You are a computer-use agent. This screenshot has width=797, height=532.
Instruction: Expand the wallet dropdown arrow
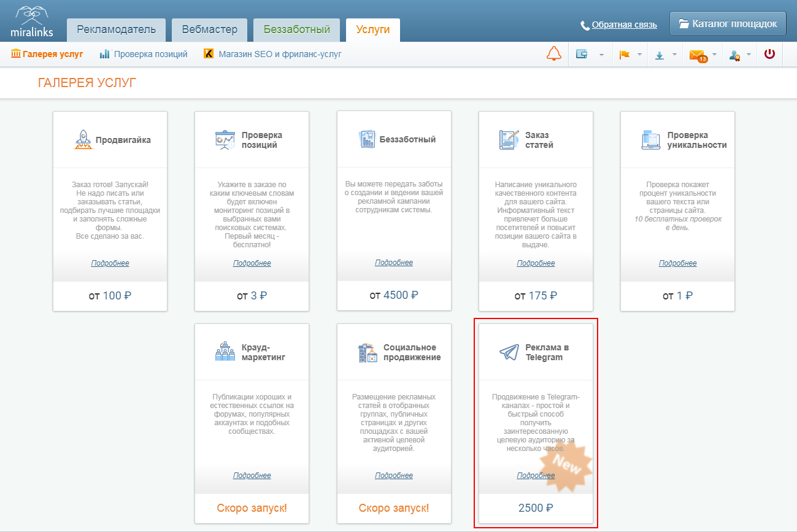click(601, 55)
